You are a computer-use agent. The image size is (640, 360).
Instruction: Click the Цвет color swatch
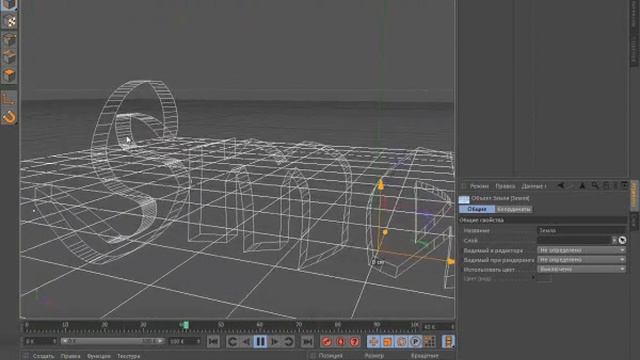pyautogui.click(x=544, y=279)
